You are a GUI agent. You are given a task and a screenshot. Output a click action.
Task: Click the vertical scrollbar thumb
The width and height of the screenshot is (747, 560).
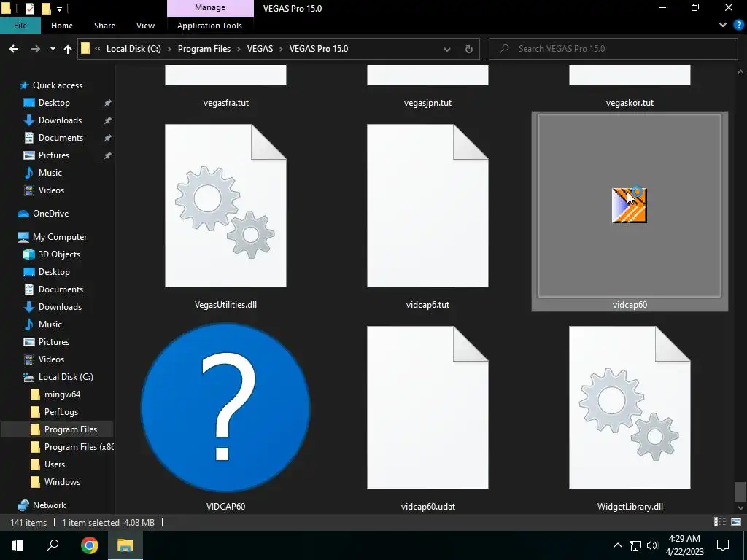[x=740, y=492]
